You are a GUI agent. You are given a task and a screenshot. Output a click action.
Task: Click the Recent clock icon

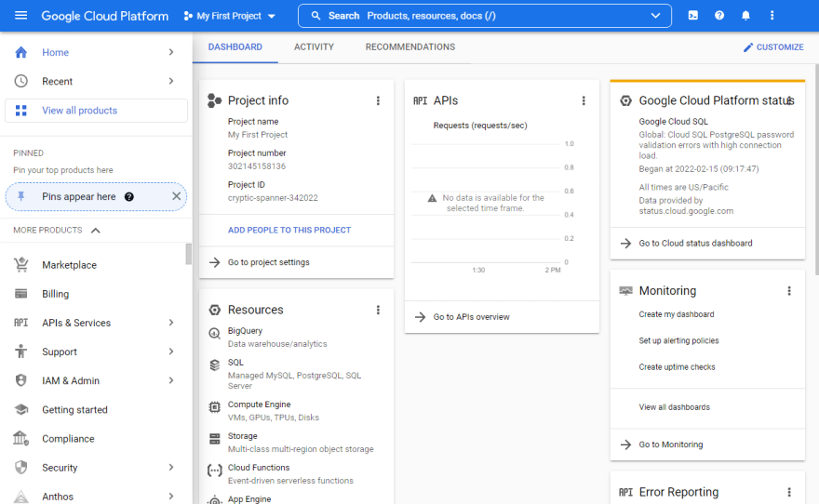[x=20, y=81]
